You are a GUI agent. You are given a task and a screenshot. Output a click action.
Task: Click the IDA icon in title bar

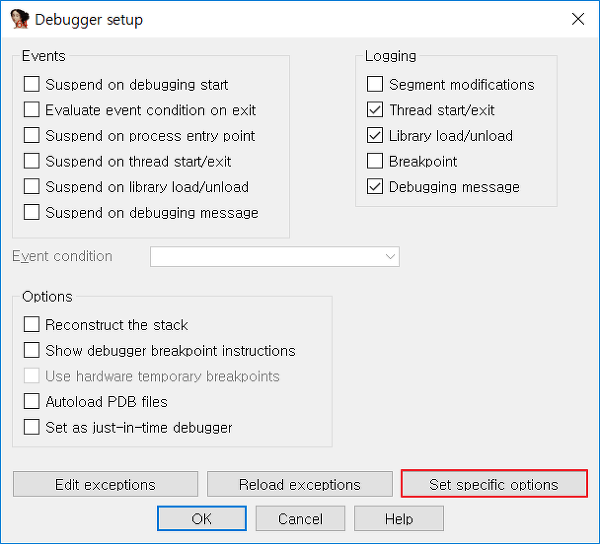click(x=20, y=19)
